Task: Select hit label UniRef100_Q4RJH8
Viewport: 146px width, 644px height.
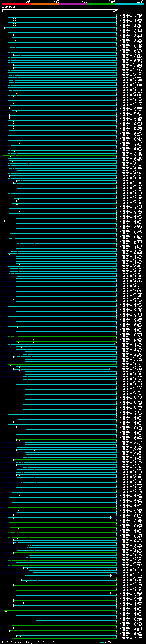Action: (x=131, y=319)
